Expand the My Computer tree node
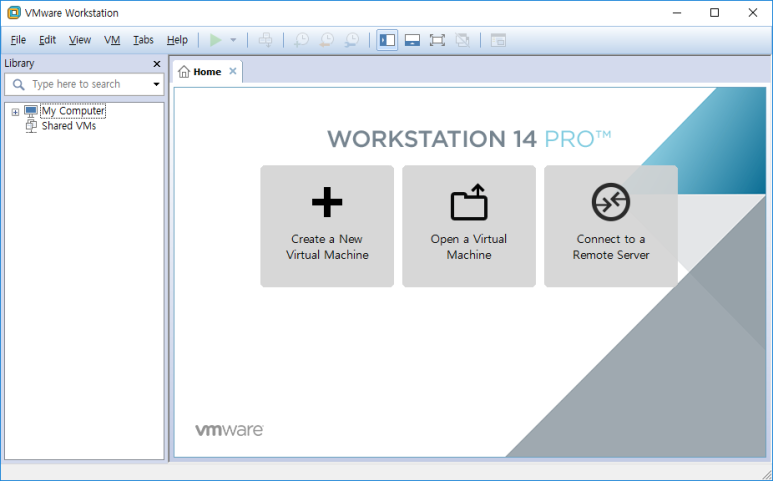 [x=15, y=112]
